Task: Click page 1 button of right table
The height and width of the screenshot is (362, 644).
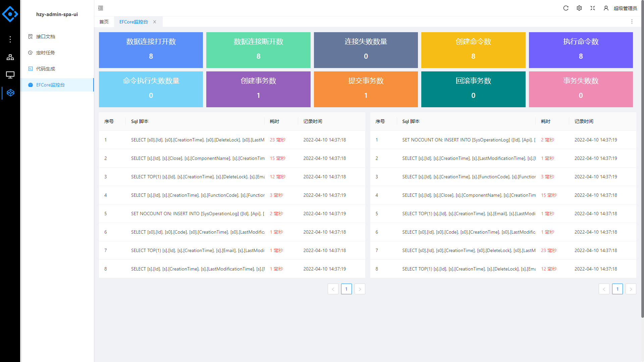Action: click(618, 289)
